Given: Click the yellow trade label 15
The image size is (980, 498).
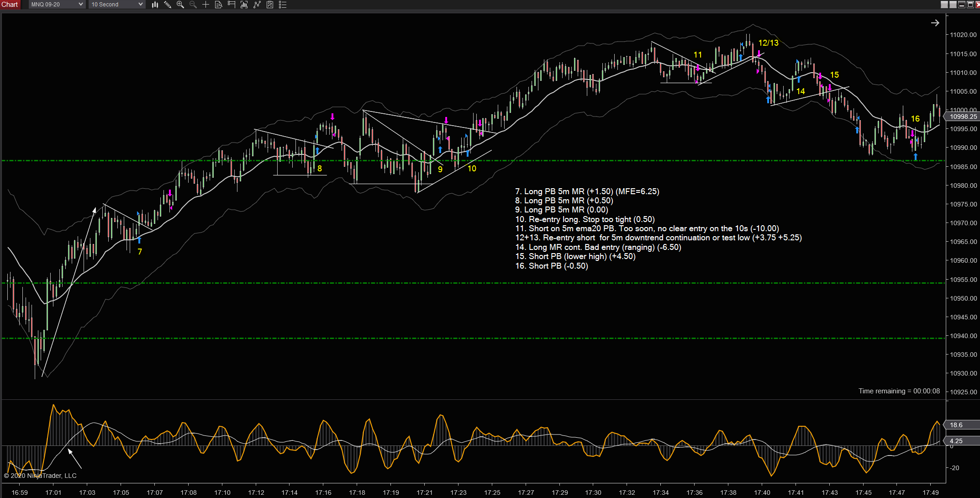Looking at the screenshot, I should 834,75.
